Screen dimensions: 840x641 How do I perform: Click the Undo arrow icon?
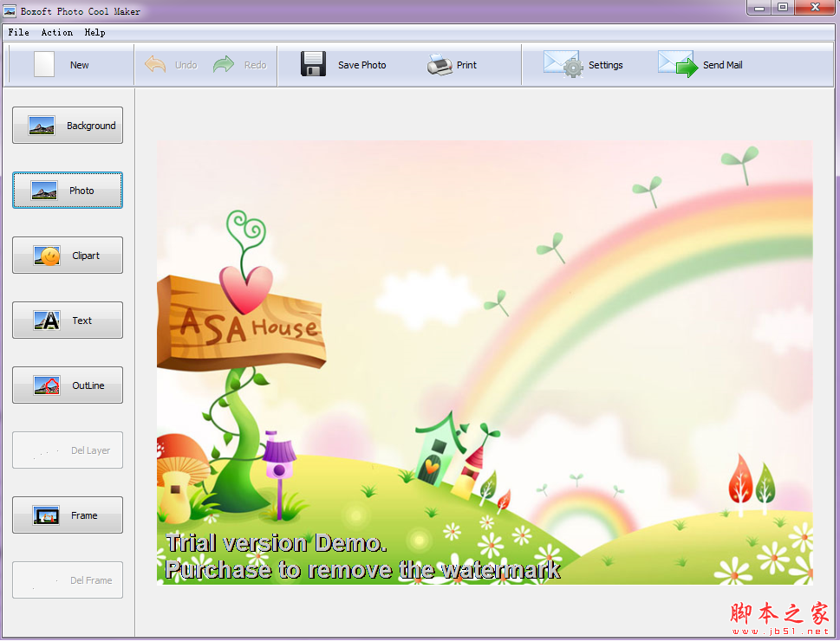[x=155, y=65]
